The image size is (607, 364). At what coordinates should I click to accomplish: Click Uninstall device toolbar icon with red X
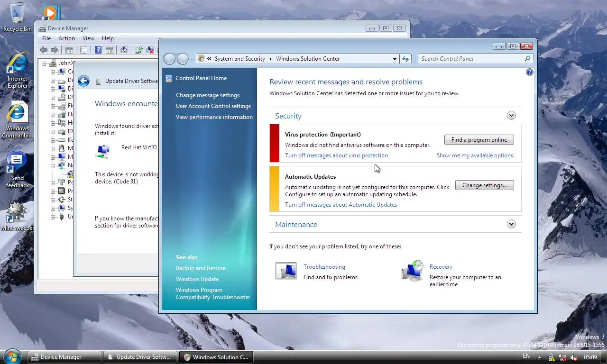150,50
